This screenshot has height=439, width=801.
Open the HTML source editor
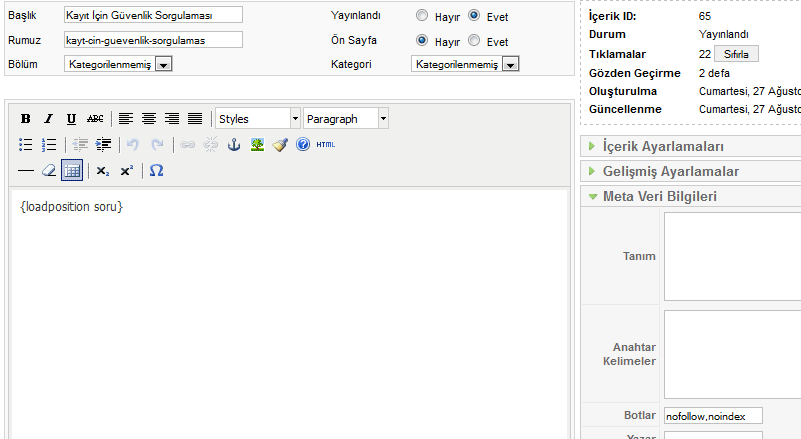(x=326, y=145)
